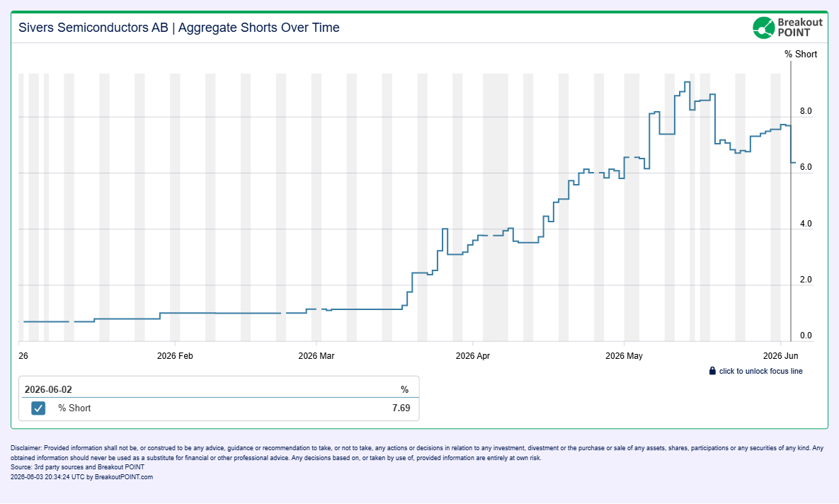The width and height of the screenshot is (839, 504).
Task: Click the 2.0 y-axis value
Action: [806, 280]
